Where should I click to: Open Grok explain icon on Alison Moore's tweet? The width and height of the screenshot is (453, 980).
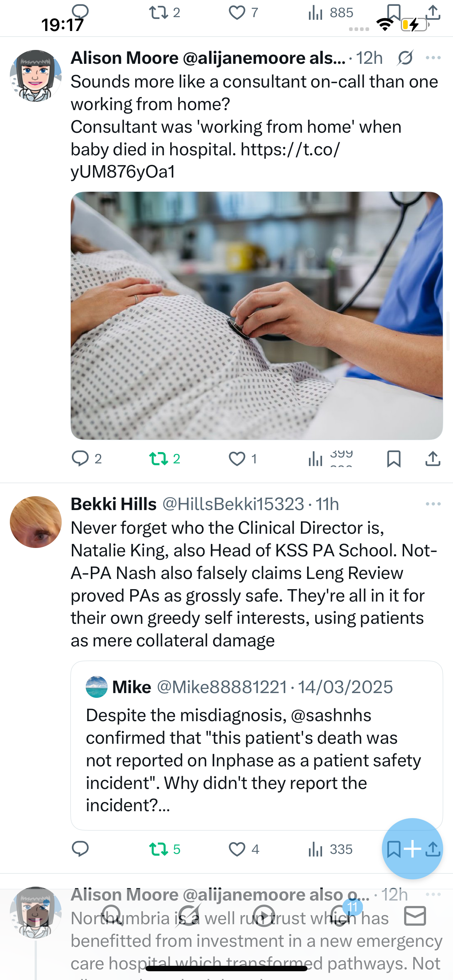click(x=405, y=58)
